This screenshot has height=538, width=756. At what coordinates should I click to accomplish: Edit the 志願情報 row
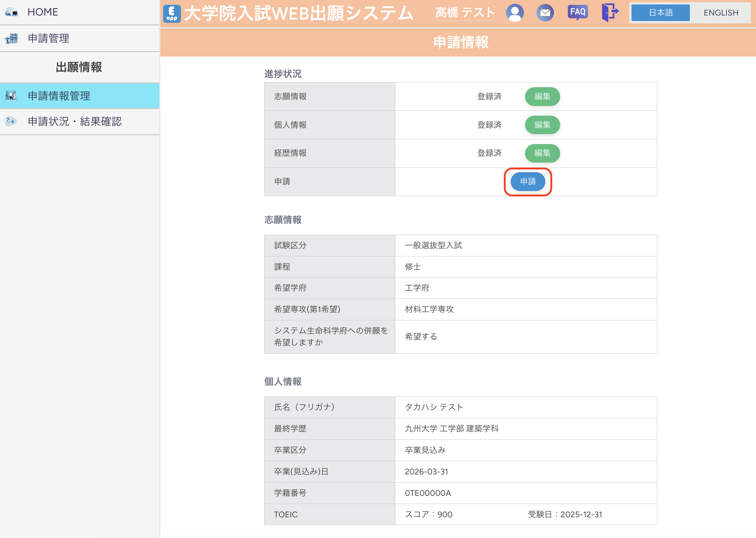(x=542, y=96)
